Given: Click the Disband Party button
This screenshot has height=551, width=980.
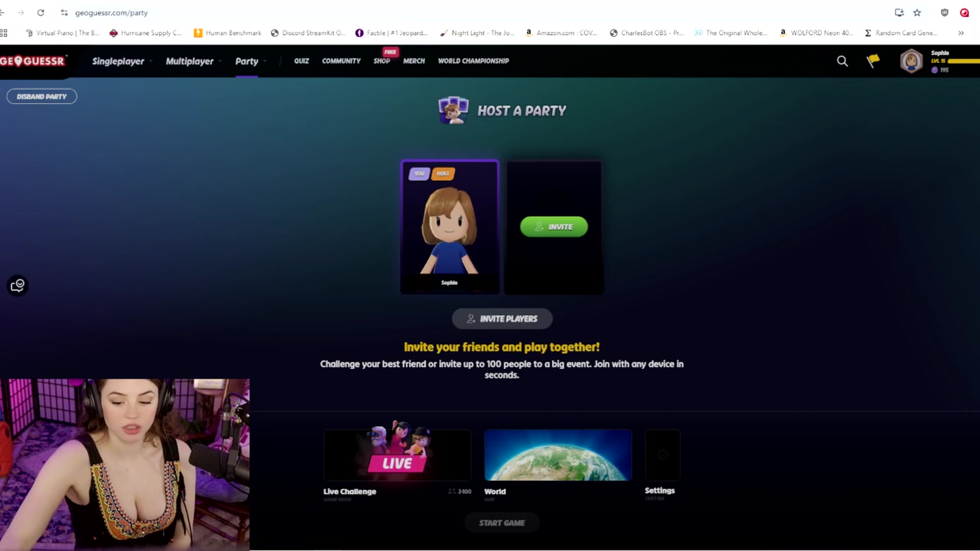Looking at the screenshot, I should click(42, 96).
